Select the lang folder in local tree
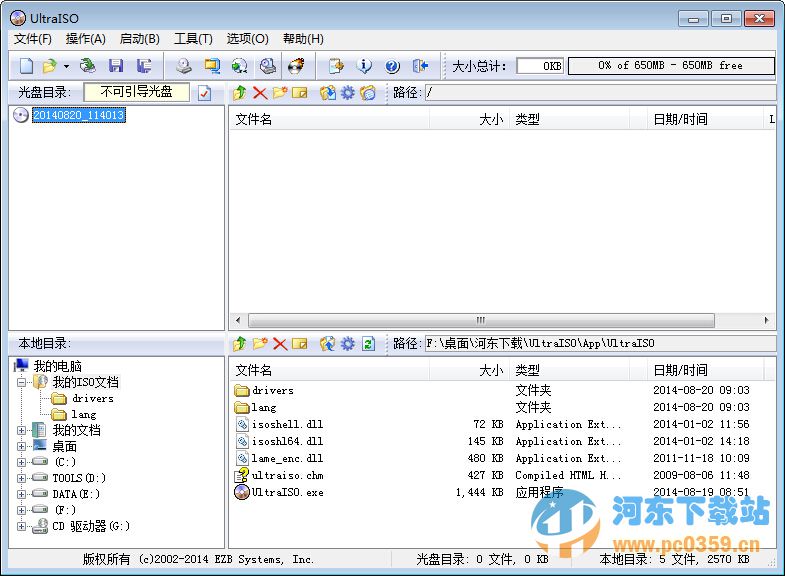785x576 pixels. pyautogui.click(x=84, y=414)
